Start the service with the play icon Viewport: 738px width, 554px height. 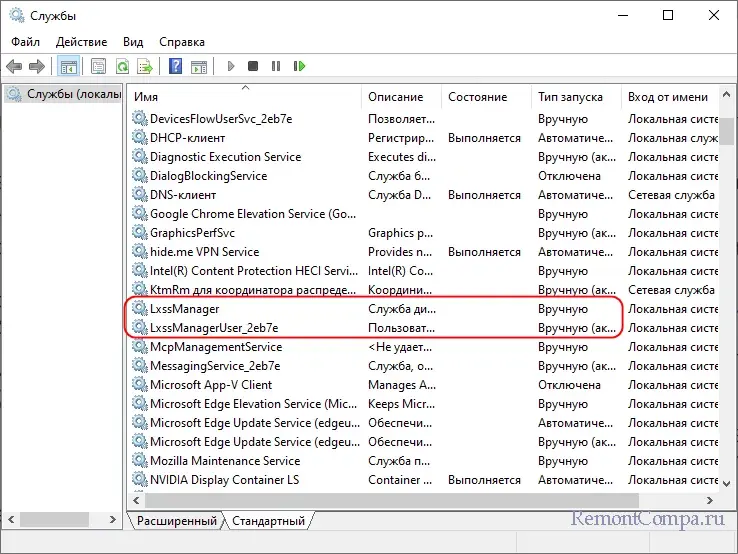coord(230,67)
